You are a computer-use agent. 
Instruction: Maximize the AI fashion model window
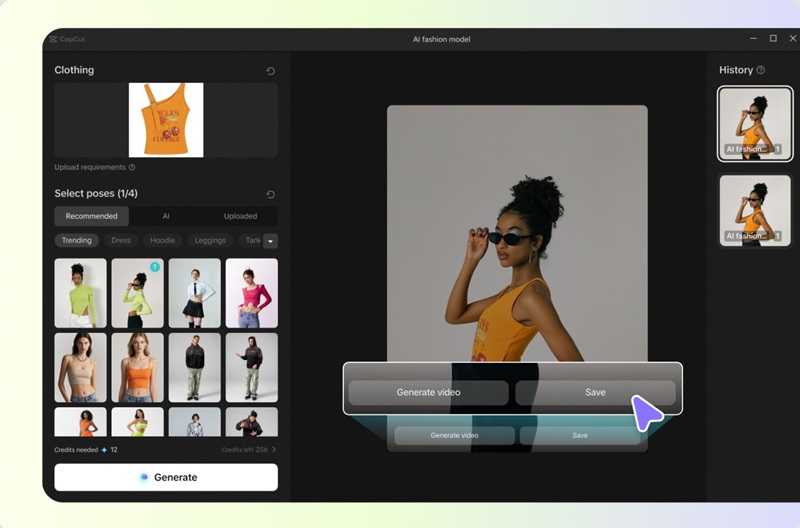pos(773,39)
